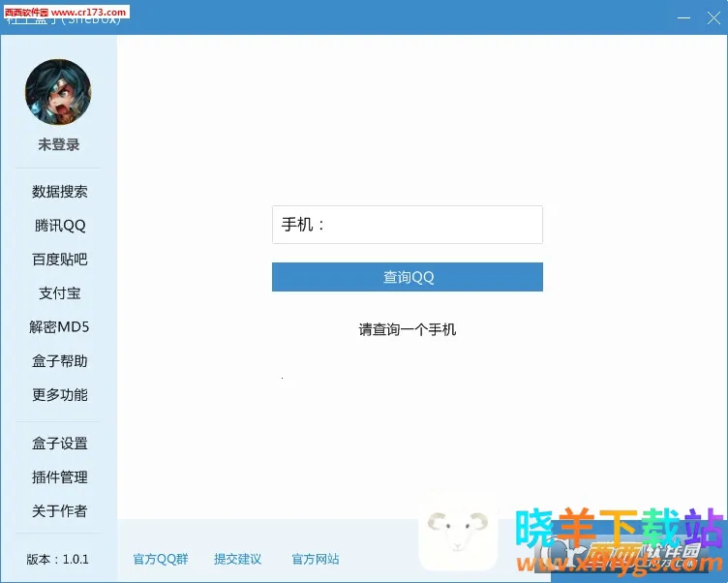Open the 数据搜索 section
Image resolution: width=728 pixels, height=583 pixels.
pos(59,192)
